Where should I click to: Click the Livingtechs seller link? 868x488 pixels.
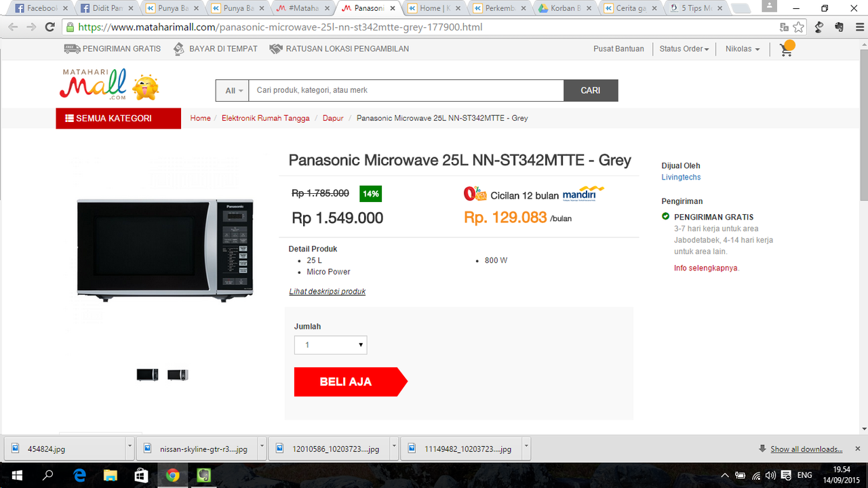[x=681, y=177]
